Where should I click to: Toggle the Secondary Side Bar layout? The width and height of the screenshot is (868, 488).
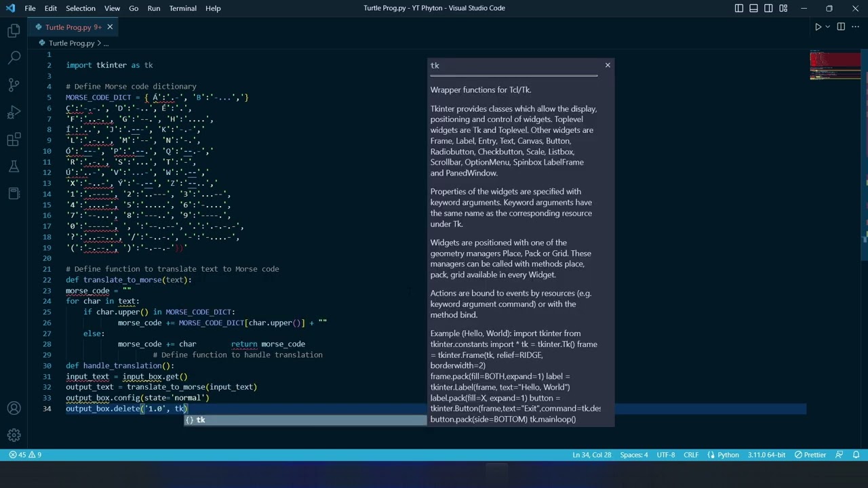click(x=769, y=8)
